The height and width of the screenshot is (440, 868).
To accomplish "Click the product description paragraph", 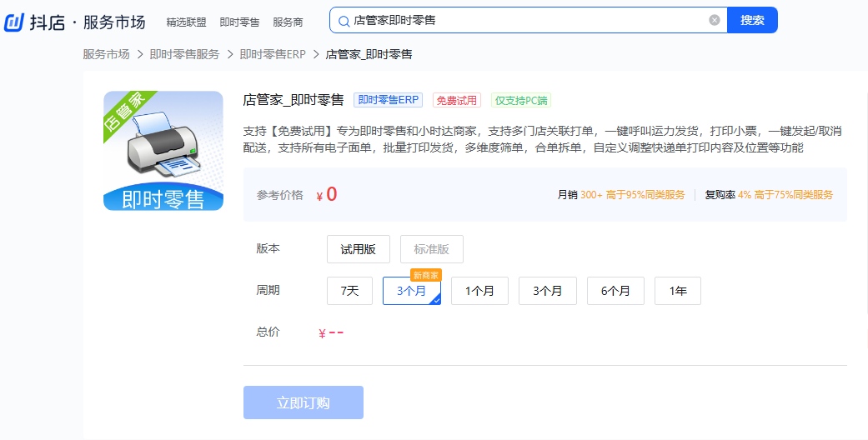I will pyautogui.click(x=543, y=139).
